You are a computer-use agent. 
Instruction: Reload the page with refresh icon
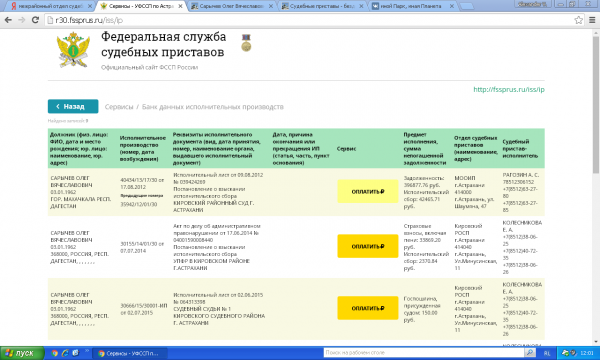click(x=35, y=20)
